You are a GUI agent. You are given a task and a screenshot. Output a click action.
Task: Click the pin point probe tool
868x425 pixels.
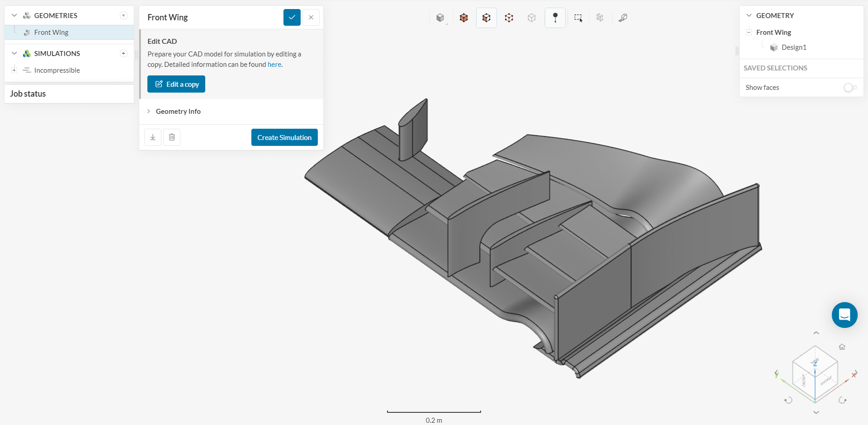(x=555, y=18)
